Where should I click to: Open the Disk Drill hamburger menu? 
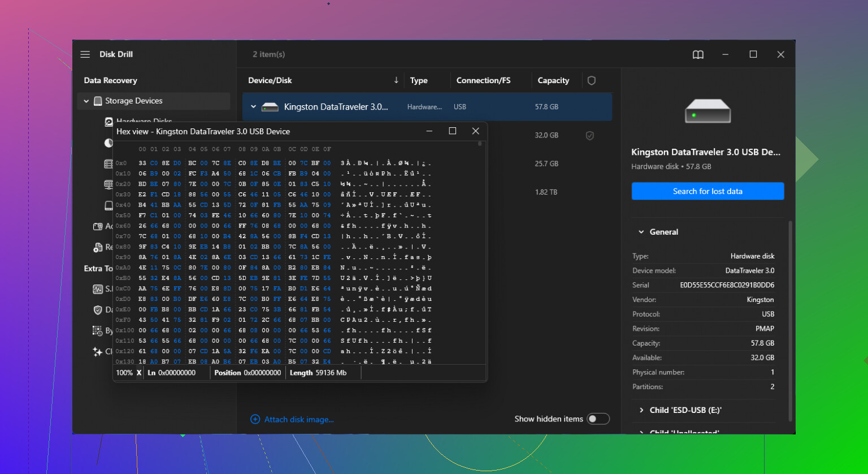point(85,54)
